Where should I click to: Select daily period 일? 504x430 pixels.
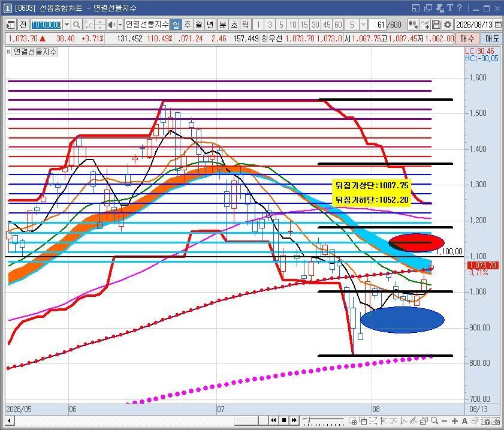[x=176, y=25]
